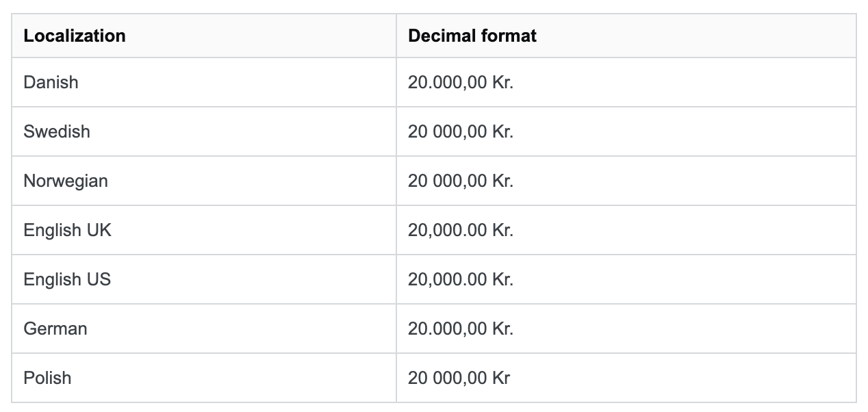The height and width of the screenshot is (412, 868).
Task: Click the Kr. suffix in the English US row
Action: pyautogui.click(x=502, y=279)
